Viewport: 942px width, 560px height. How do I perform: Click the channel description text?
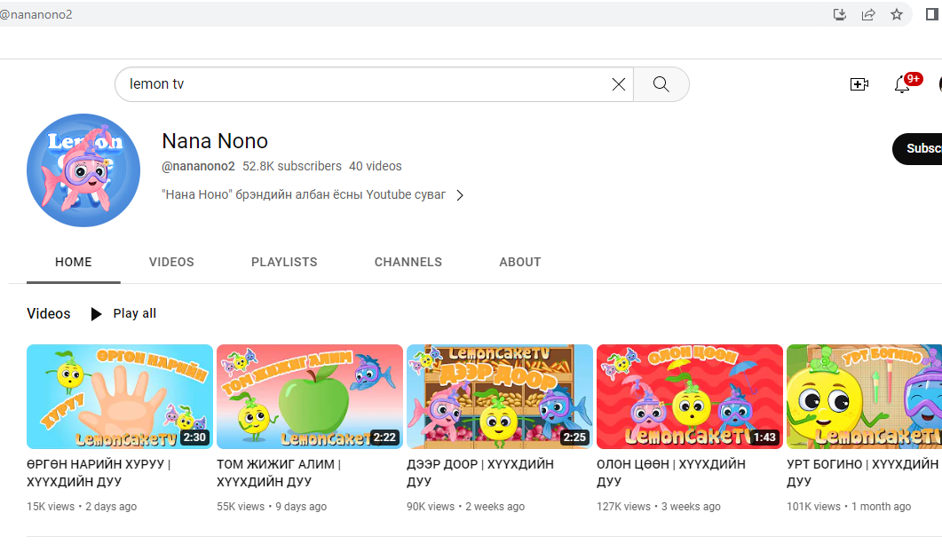coord(304,195)
